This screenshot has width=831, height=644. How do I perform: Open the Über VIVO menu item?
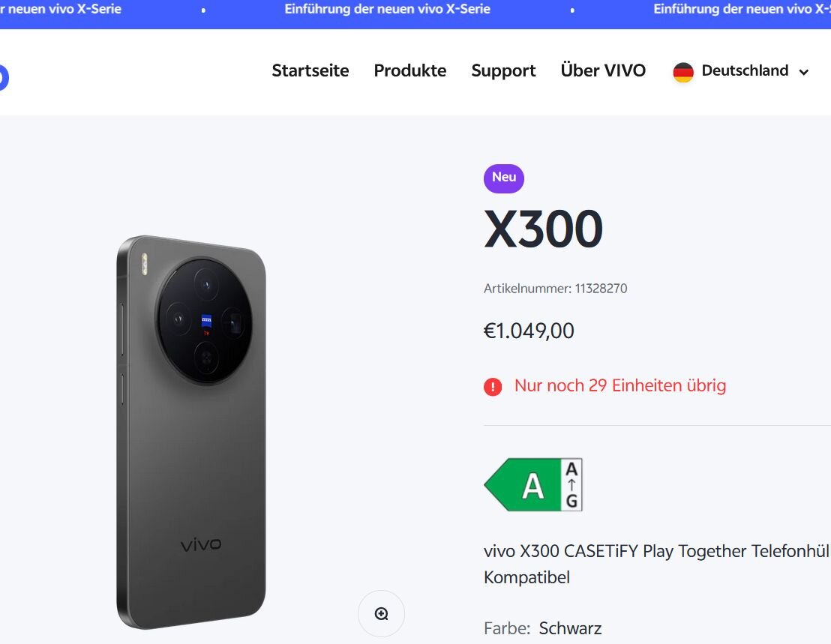[603, 70]
